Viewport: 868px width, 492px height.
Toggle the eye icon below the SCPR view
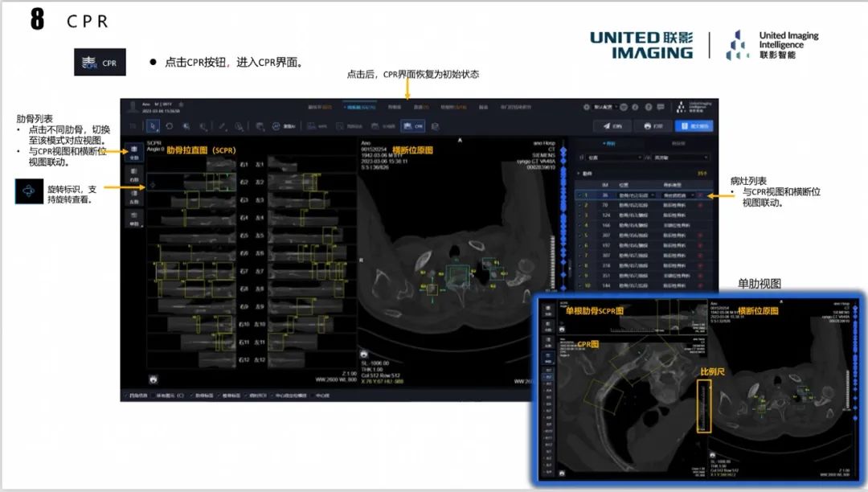[154, 379]
